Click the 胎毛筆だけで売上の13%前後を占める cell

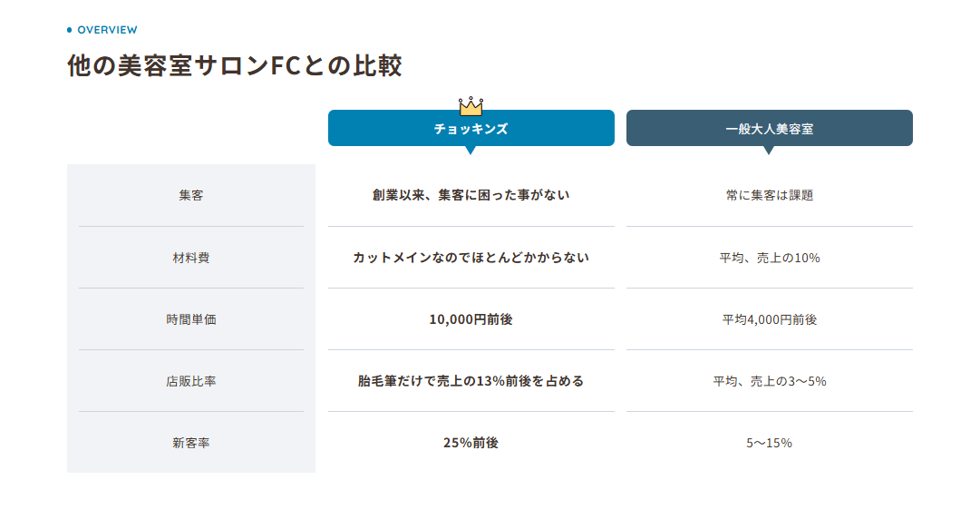471,381
